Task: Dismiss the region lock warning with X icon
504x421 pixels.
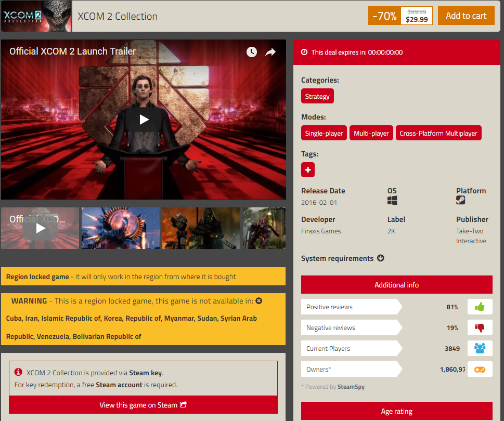Action: pos(259,301)
